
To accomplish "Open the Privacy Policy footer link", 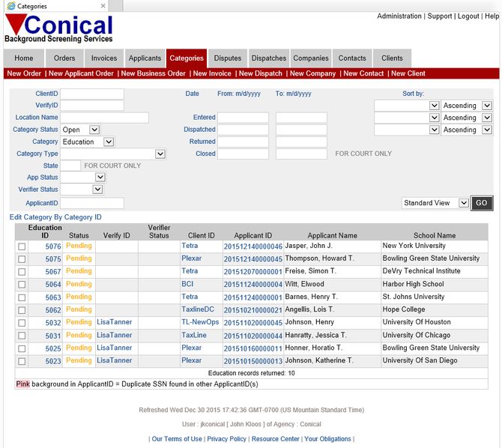I will pos(226,439).
